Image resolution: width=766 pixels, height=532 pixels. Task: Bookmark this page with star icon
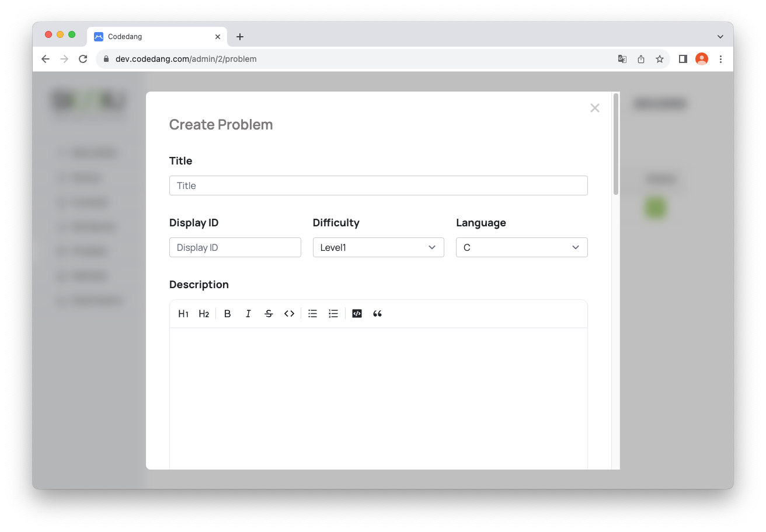pyautogui.click(x=660, y=59)
